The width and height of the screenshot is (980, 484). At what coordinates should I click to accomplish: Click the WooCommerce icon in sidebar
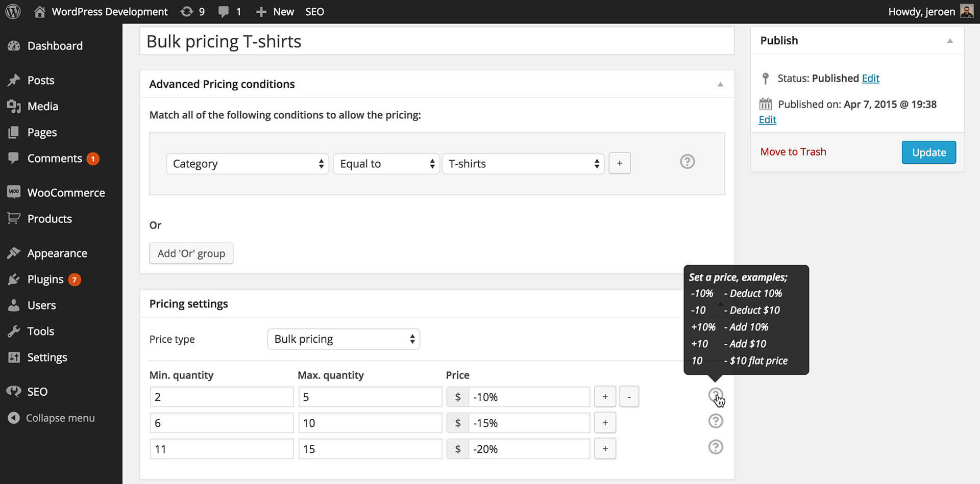(x=14, y=192)
